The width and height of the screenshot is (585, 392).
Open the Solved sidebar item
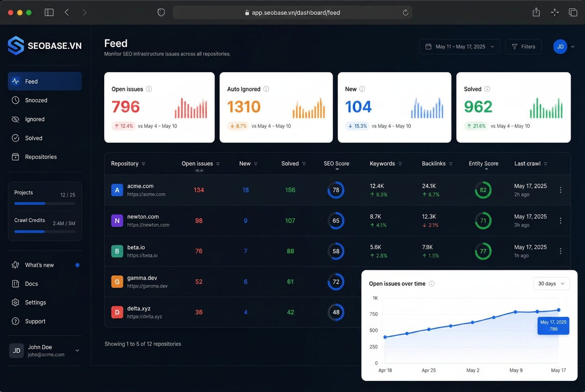[45, 138]
